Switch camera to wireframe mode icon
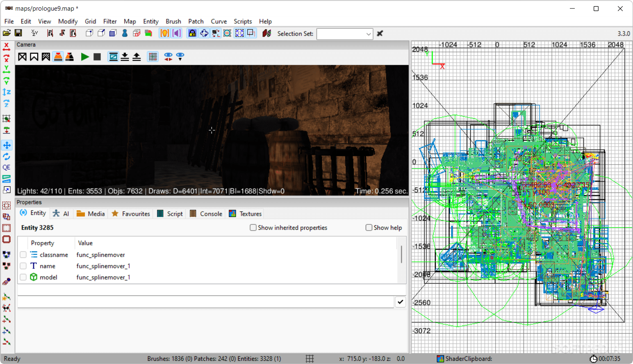 coord(22,57)
